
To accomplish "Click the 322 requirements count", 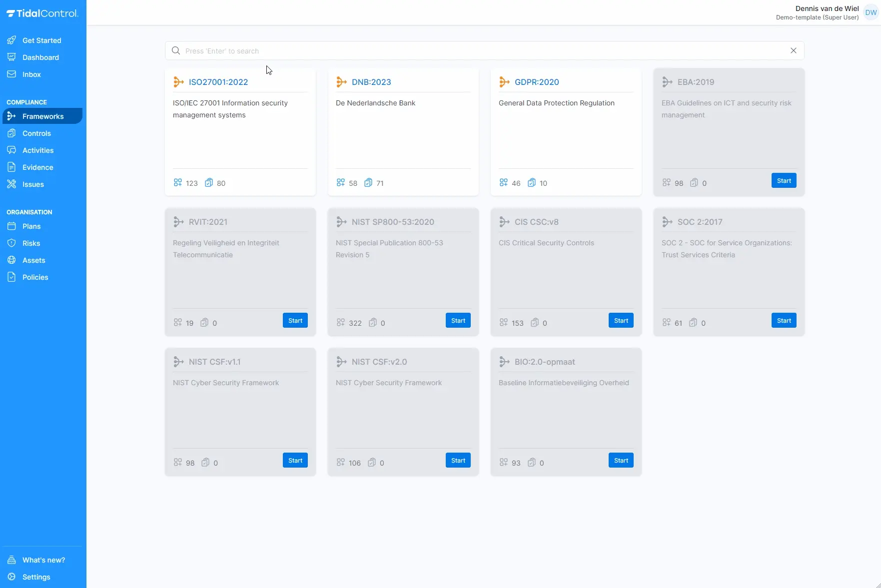I will [x=355, y=323].
